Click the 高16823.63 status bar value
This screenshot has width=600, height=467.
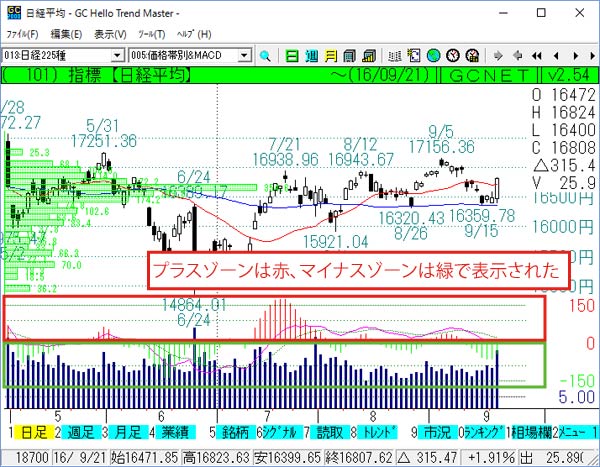tap(216, 457)
